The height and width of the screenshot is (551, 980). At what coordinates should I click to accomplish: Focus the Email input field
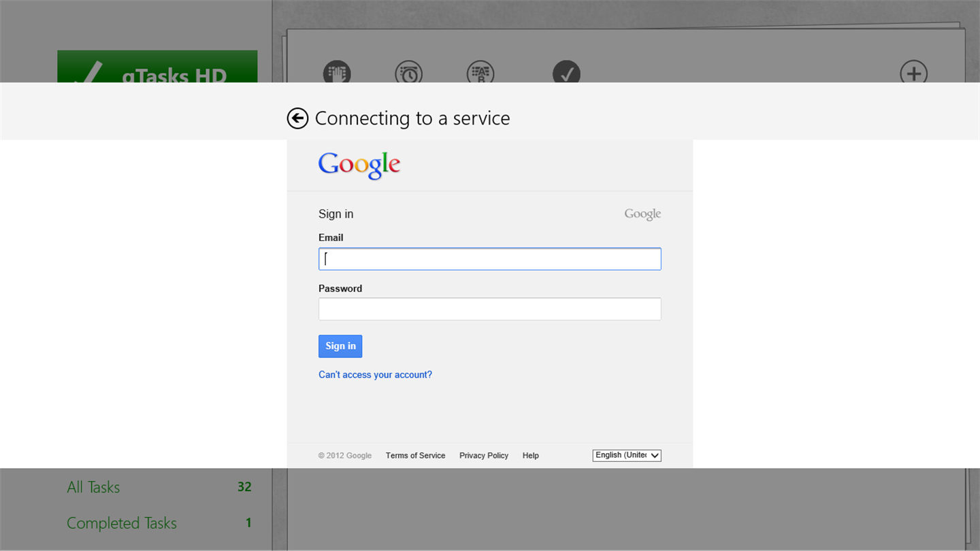coord(490,259)
